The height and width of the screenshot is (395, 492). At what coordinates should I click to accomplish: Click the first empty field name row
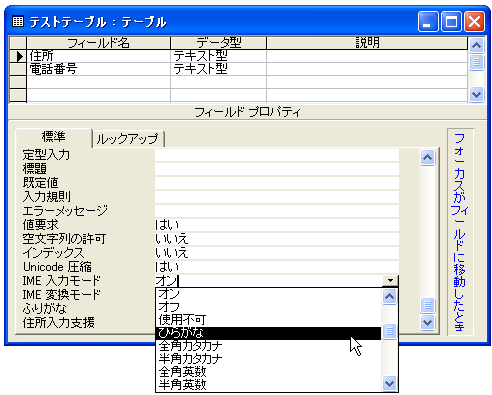[99, 82]
